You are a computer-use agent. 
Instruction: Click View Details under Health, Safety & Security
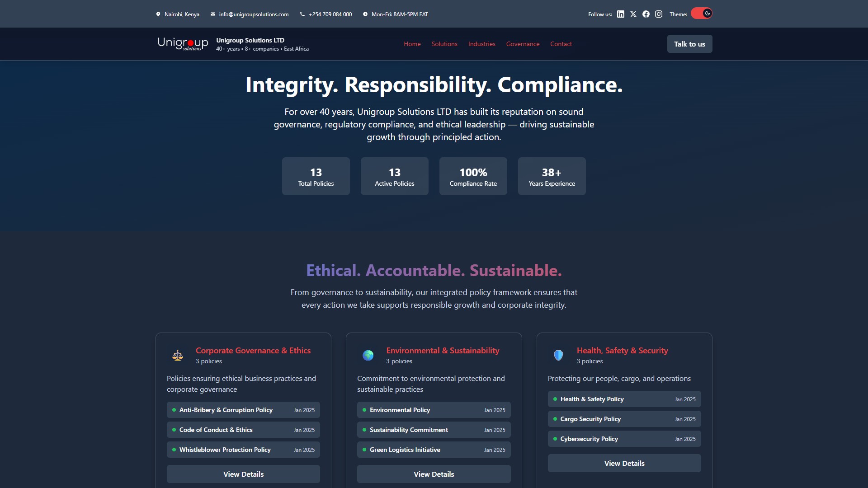coord(624,463)
